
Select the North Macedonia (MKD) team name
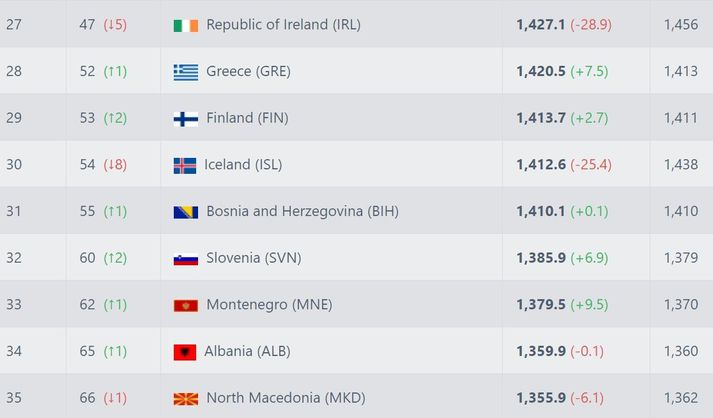click(286, 398)
